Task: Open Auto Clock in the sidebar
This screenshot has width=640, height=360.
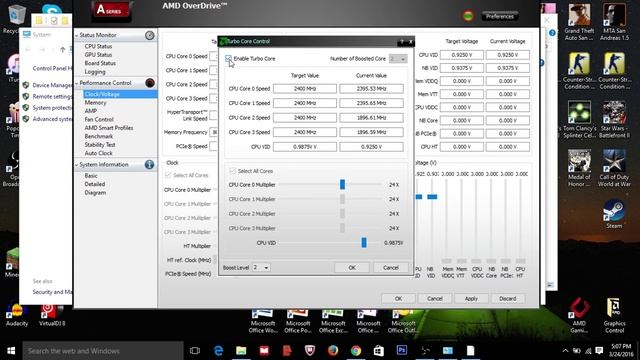Action: [98, 153]
